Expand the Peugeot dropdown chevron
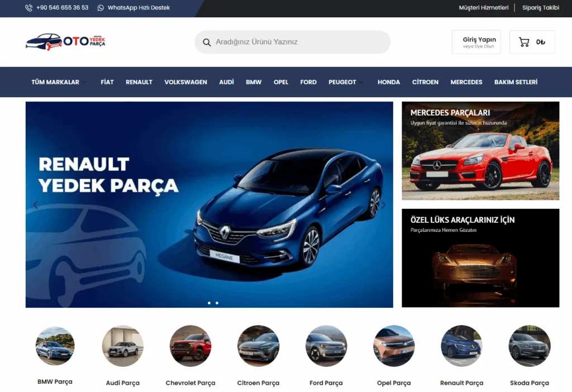This screenshot has width=572, height=392. (361, 83)
